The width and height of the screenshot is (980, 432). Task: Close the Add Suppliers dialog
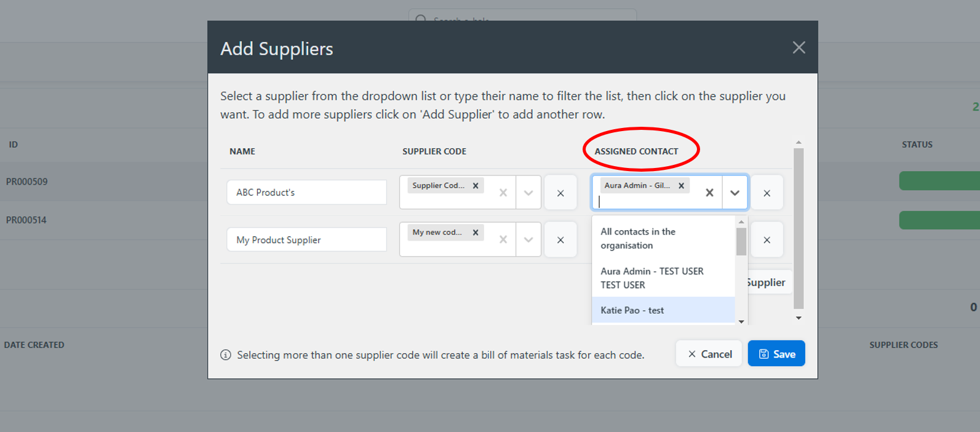click(x=799, y=47)
